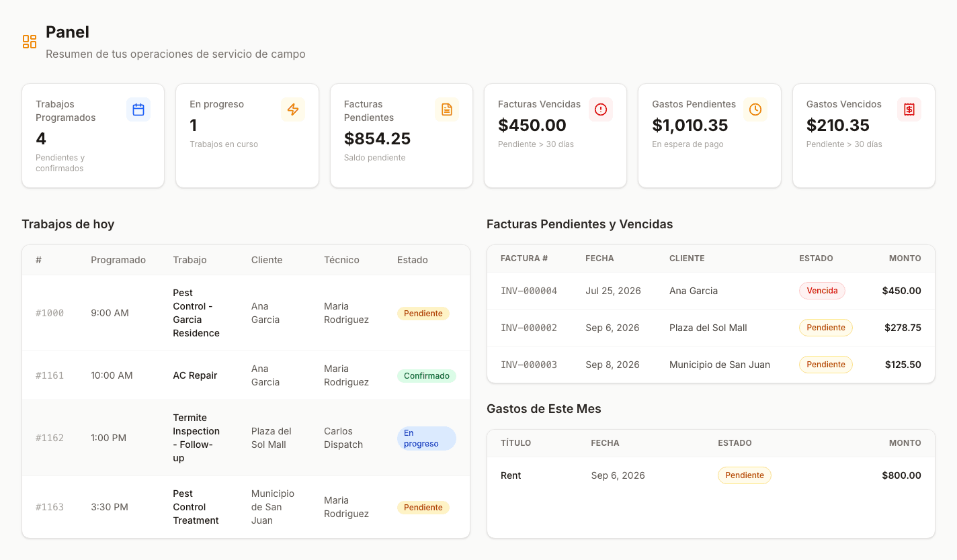Click Pendiente badge on Rent expense

(745, 475)
